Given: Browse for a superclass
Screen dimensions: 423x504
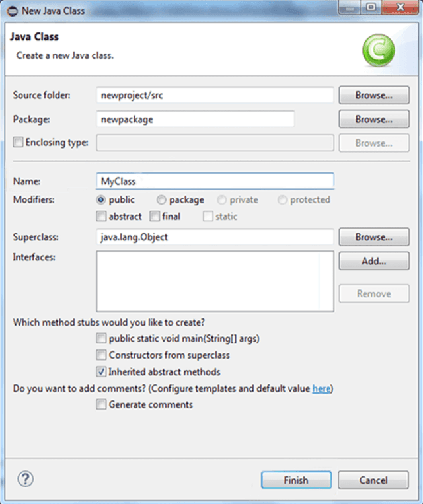Looking at the screenshot, I should [x=374, y=237].
